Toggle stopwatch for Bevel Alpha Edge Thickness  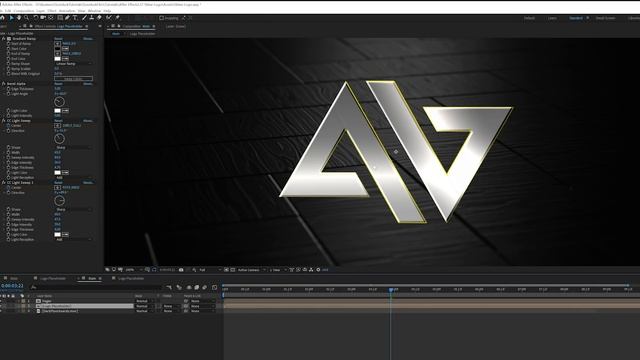click(8, 89)
